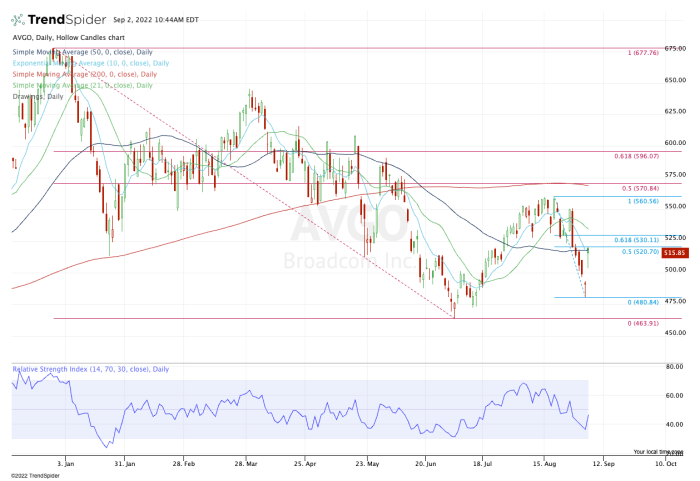Click the '20. Jun' date axis label
700x481 pixels.
pos(425,464)
